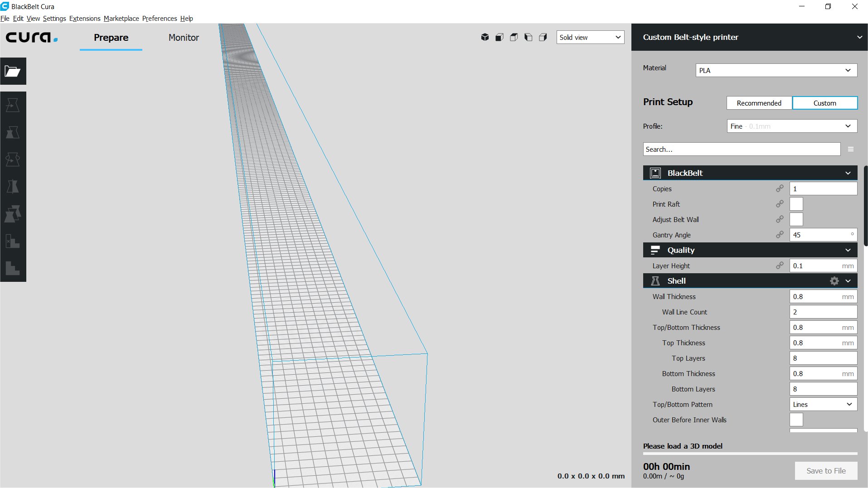Switch to 3D isometric camera view icon
The height and width of the screenshot is (488, 868).
[x=485, y=37]
